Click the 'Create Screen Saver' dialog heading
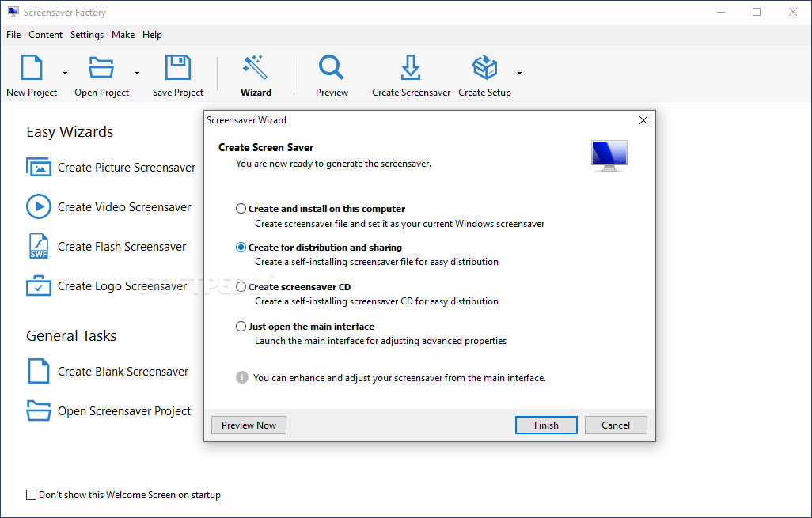812x518 pixels. 266,147
